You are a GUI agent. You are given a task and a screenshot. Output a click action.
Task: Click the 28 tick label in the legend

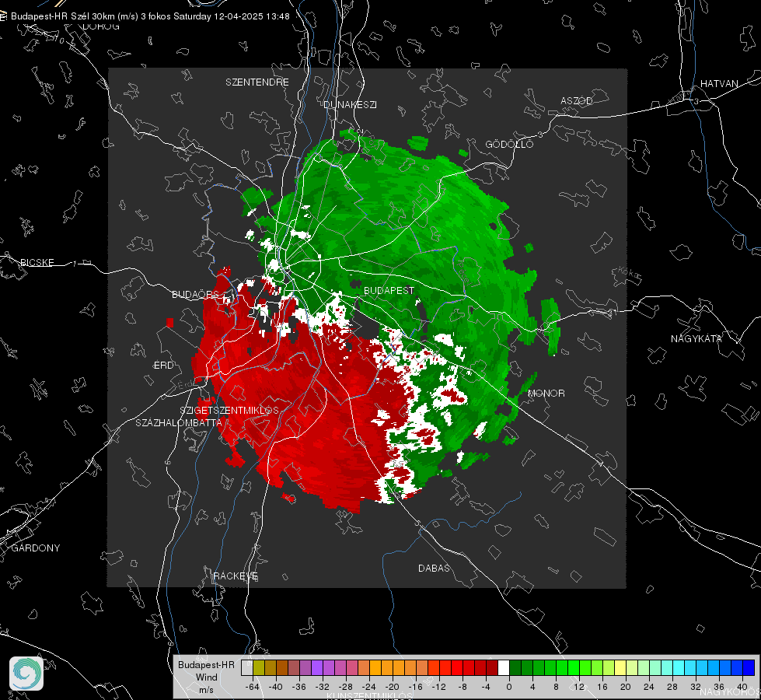[672, 687]
